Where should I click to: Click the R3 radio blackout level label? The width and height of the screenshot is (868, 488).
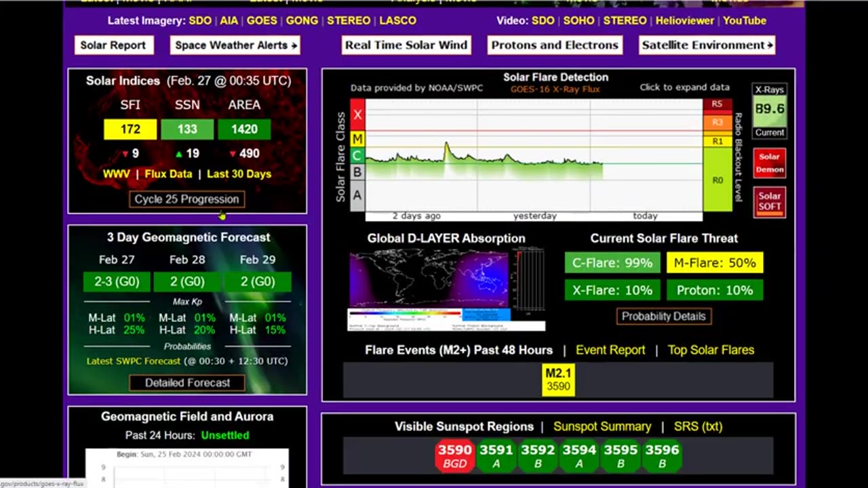717,123
